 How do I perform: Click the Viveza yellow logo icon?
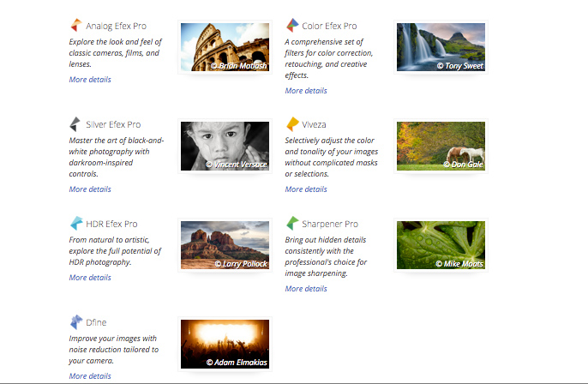[292, 124]
